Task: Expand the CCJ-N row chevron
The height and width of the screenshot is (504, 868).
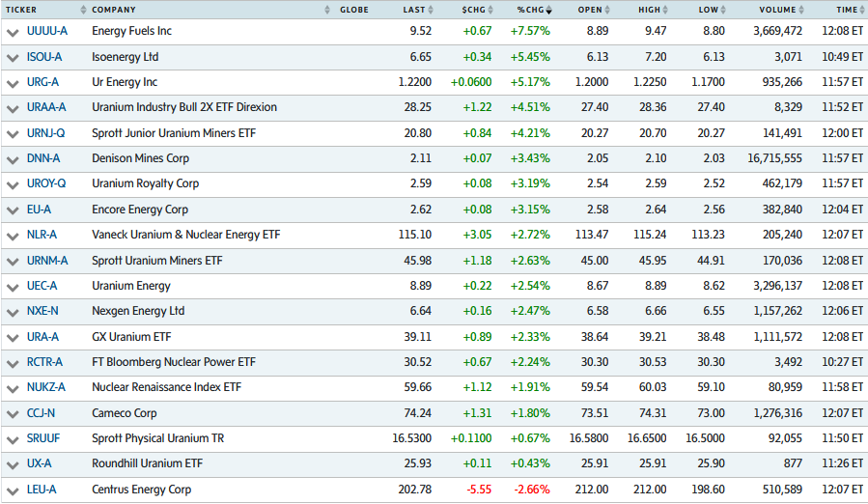Action: (x=13, y=415)
